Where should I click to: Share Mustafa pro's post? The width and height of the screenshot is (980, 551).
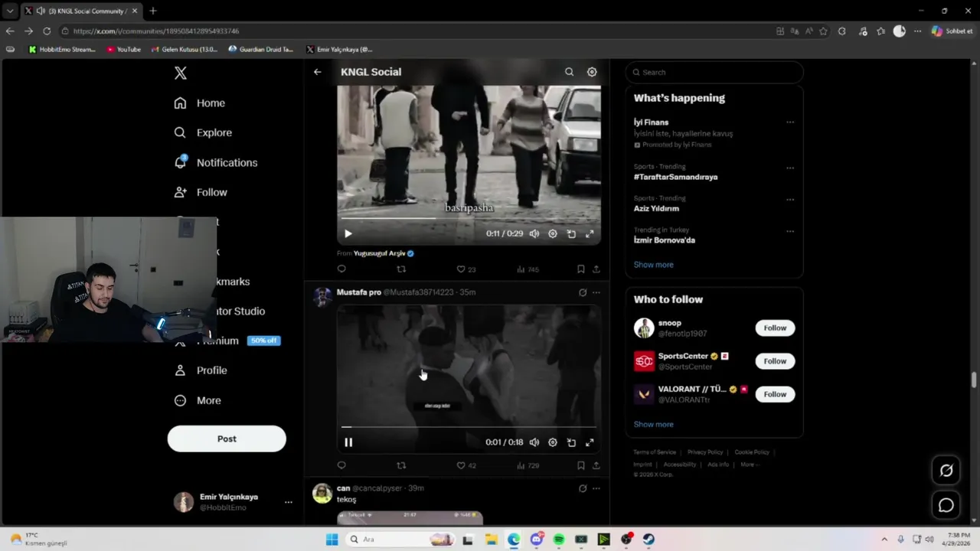point(596,465)
